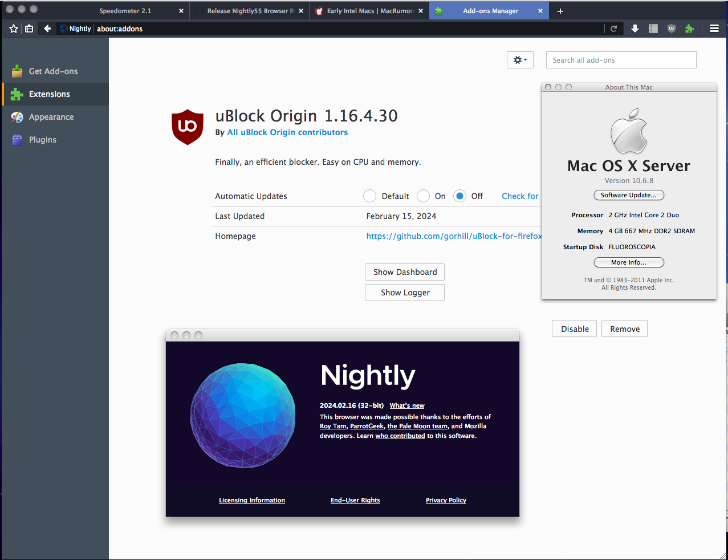Click the 4 GB 667 MHz DDR2 SDRAM text

[652, 231]
